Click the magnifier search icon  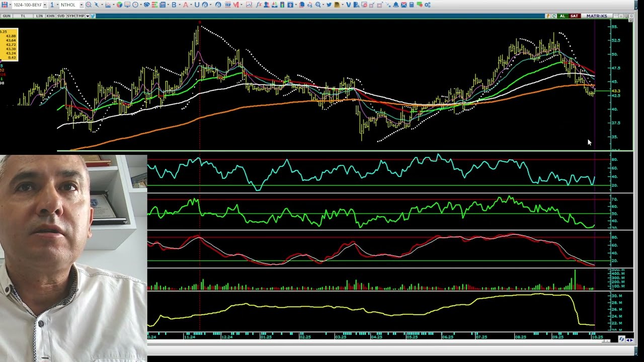click(88, 5)
